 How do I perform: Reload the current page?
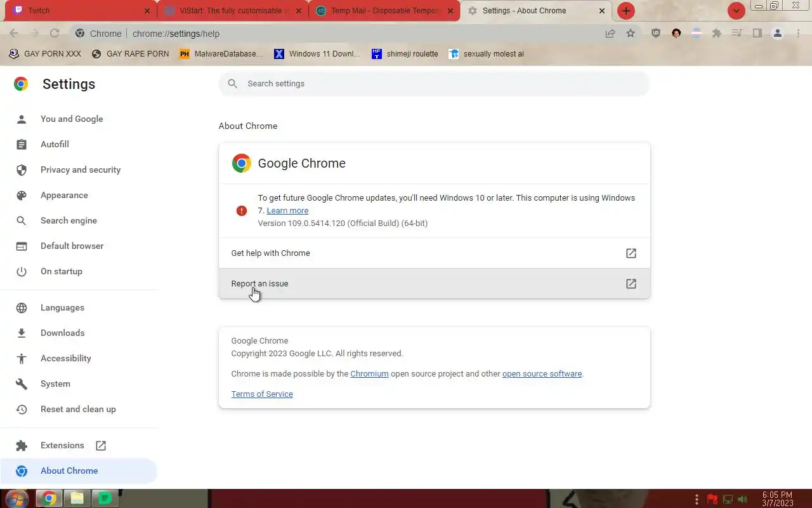[x=55, y=34]
